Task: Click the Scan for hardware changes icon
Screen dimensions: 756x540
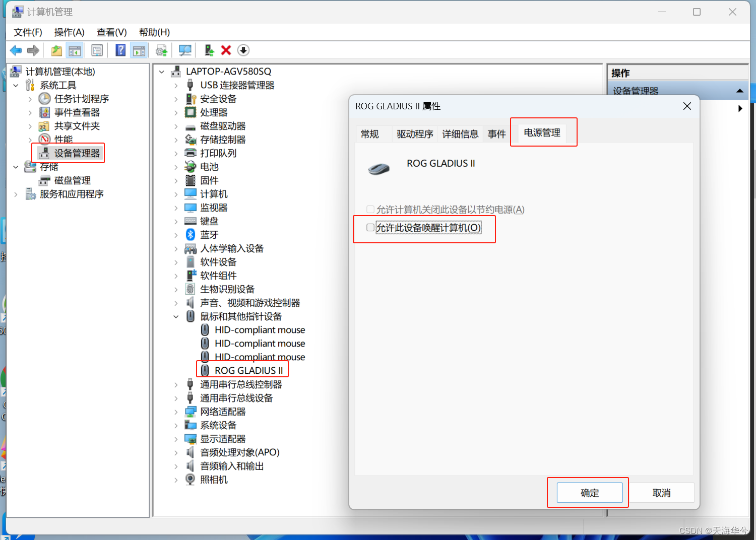Action: tap(185, 50)
